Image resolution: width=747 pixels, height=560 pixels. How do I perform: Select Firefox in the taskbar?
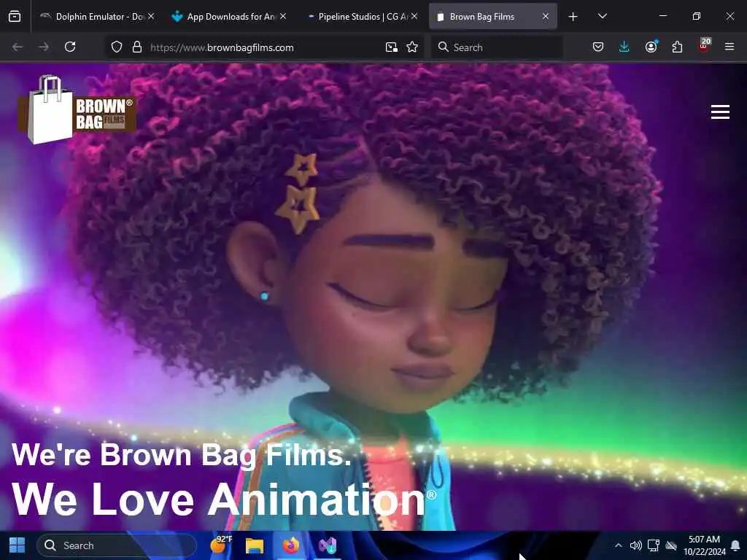290,545
